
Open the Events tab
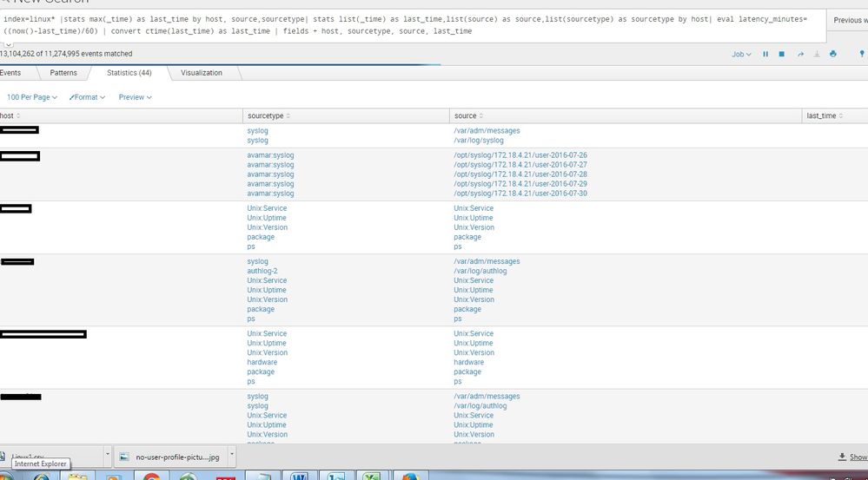11,73
